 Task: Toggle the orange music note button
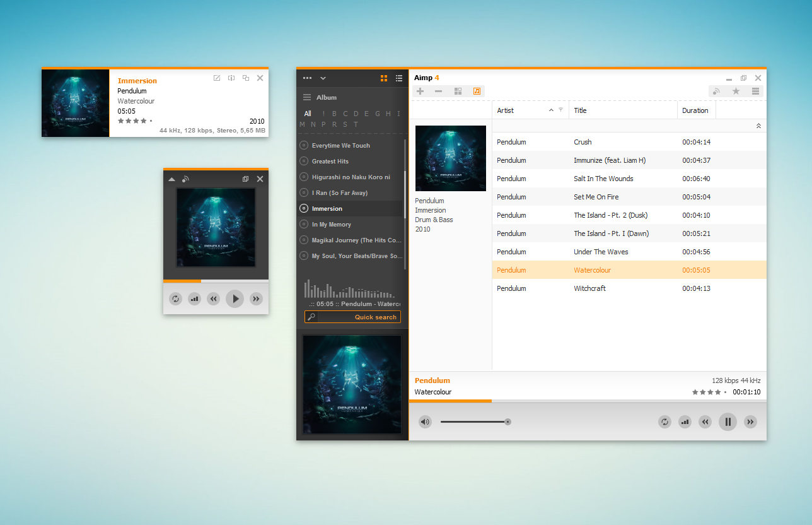pos(477,91)
